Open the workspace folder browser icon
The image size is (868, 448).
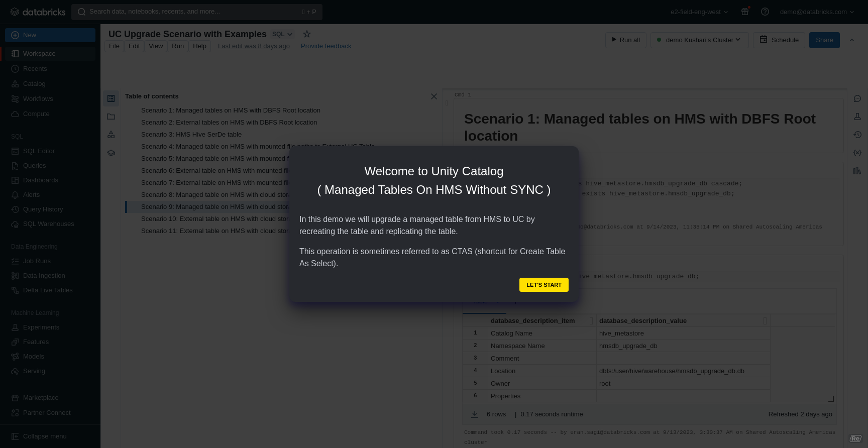click(x=111, y=117)
